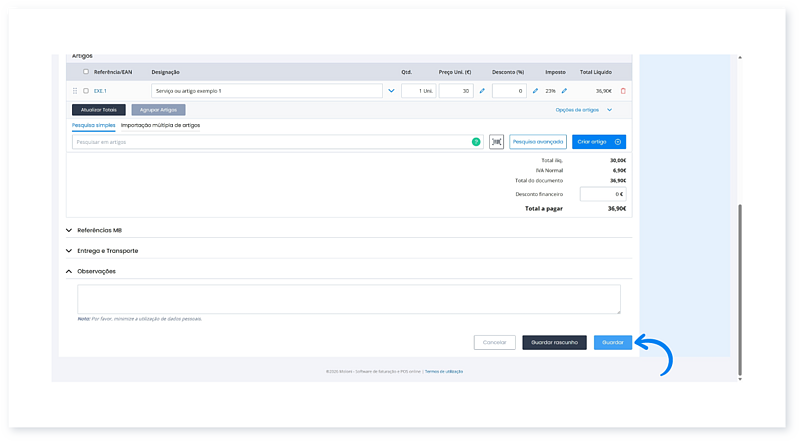The height and width of the screenshot is (442, 800).
Task: Open the Termos de utilização link
Action: [x=443, y=371]
